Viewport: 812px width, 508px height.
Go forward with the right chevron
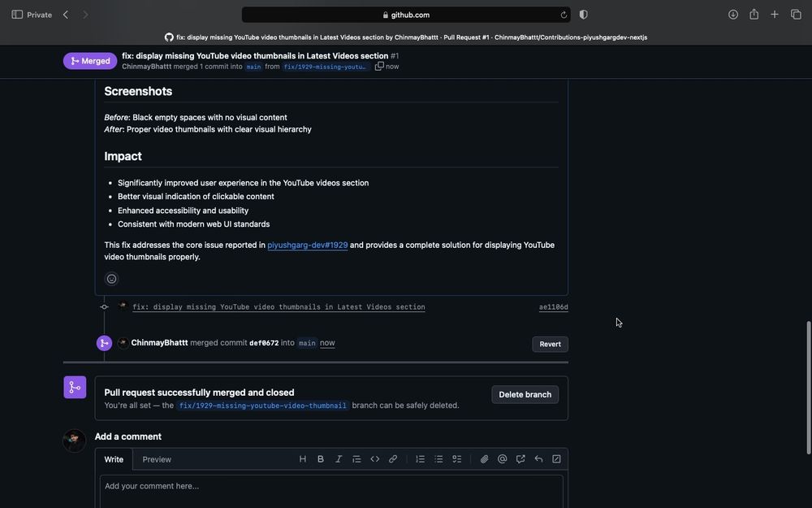click(85, 15)
